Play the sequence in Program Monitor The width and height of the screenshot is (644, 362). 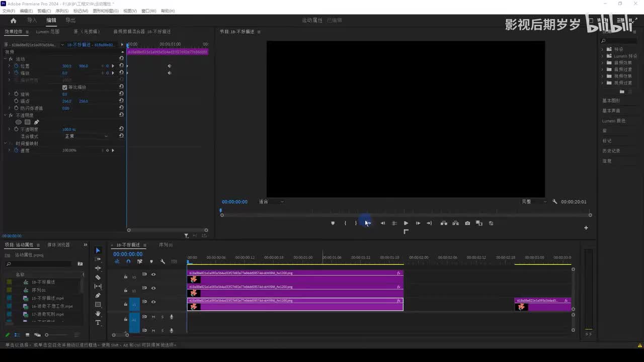point(406,223)
